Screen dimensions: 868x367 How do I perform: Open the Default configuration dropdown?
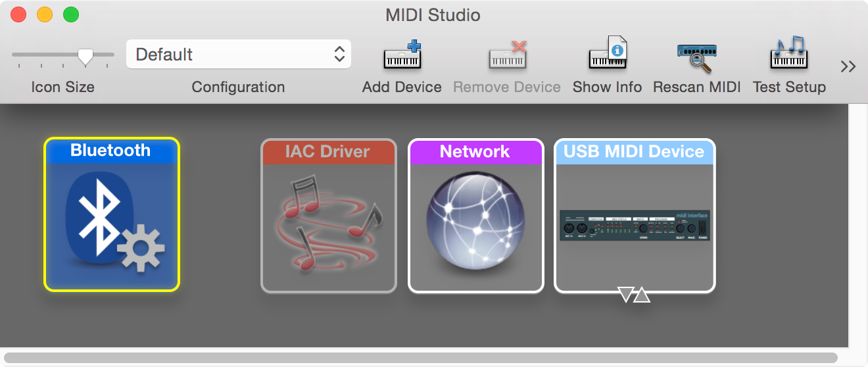pos(239,54)
